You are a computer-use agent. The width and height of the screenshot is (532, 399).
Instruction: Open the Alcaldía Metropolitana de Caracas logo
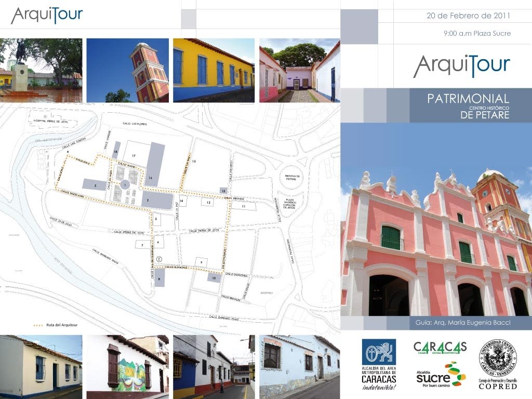click(379, 364)
